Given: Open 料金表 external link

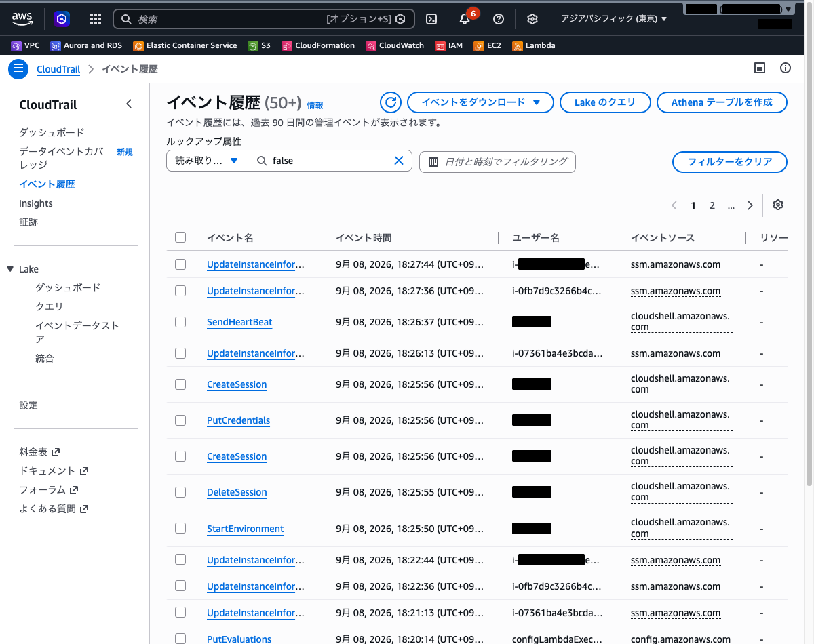Looking at the screenshot, I should tap(39, 451).
